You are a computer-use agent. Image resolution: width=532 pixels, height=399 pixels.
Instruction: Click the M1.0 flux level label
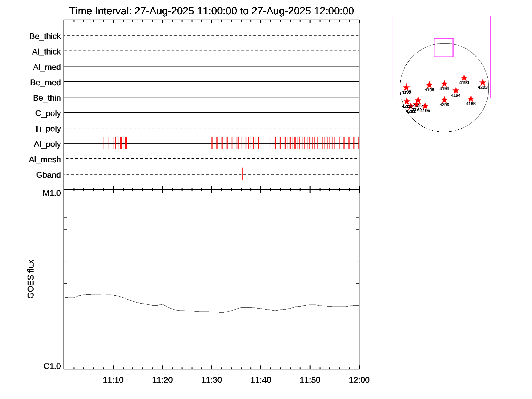point(52,193)
